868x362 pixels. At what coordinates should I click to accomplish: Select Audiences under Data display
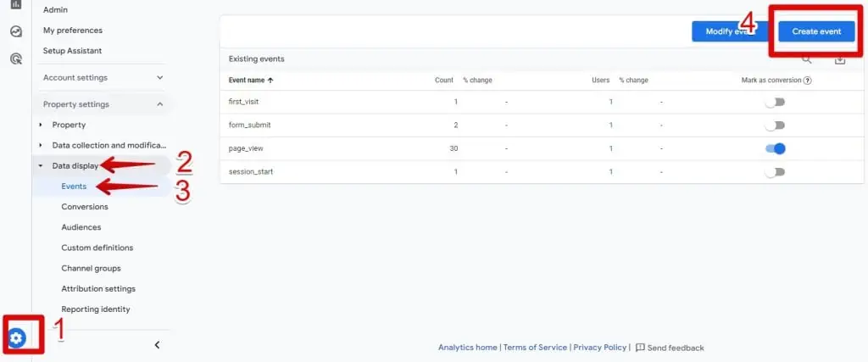81,227
